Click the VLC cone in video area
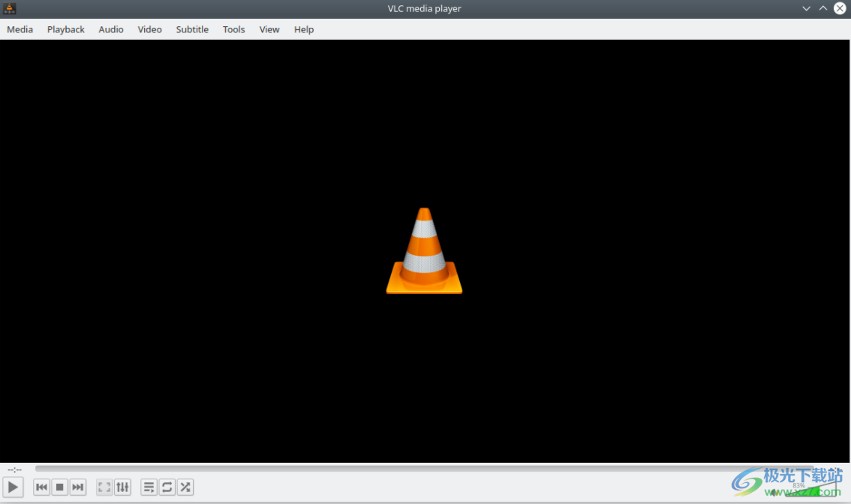The image size is (851, 504). tap(425, 250)
